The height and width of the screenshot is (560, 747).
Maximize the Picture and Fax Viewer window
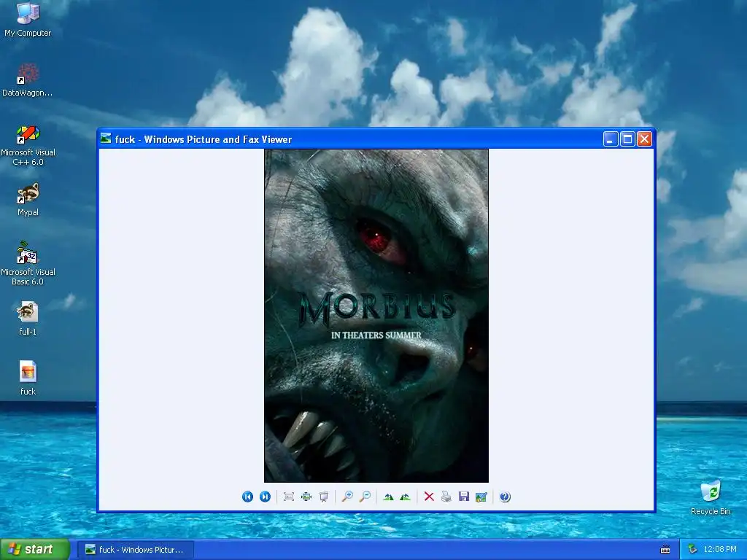pos(627,139)
